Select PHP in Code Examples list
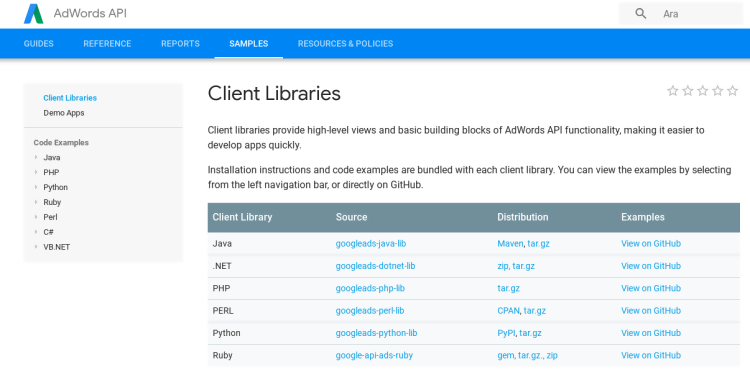Screen dimensions: 750x377 [x=51, y=172]
